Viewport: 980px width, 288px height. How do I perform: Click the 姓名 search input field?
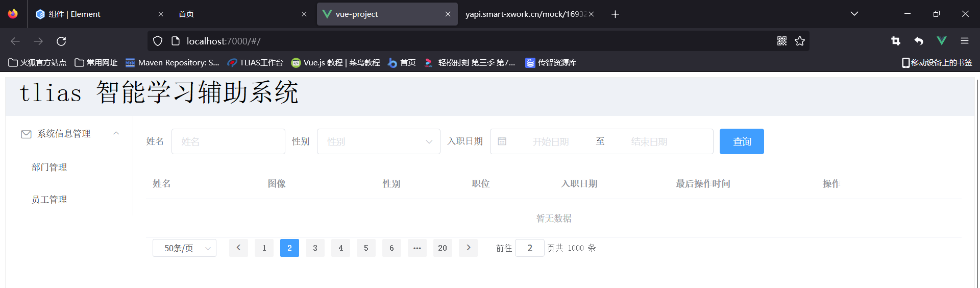click(228, 141)
